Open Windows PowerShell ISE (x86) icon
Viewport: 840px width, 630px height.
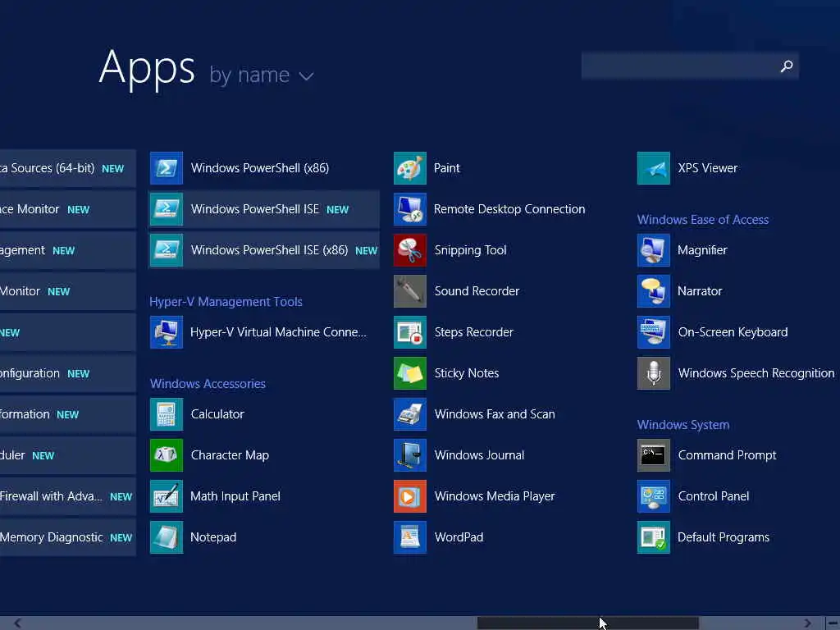click(166, 250)
